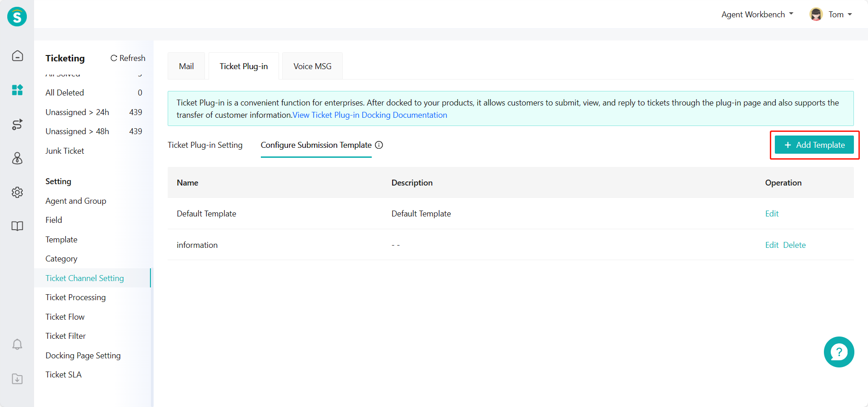Open the gear settings icon in sidebar
Image resolution: width=868 pixels, height=407 pixels.
(x=17, y=192)
